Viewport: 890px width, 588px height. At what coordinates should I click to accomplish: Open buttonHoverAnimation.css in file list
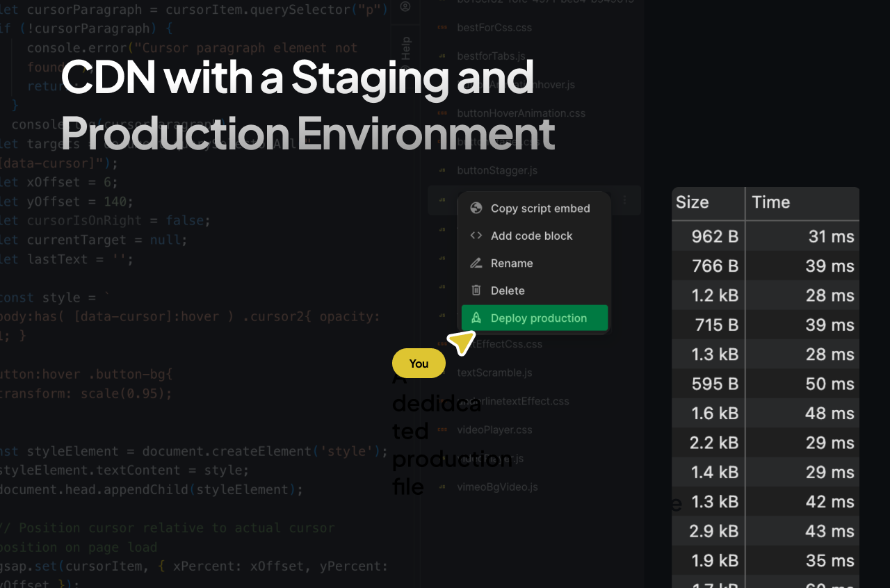click(x=521, y=113)
